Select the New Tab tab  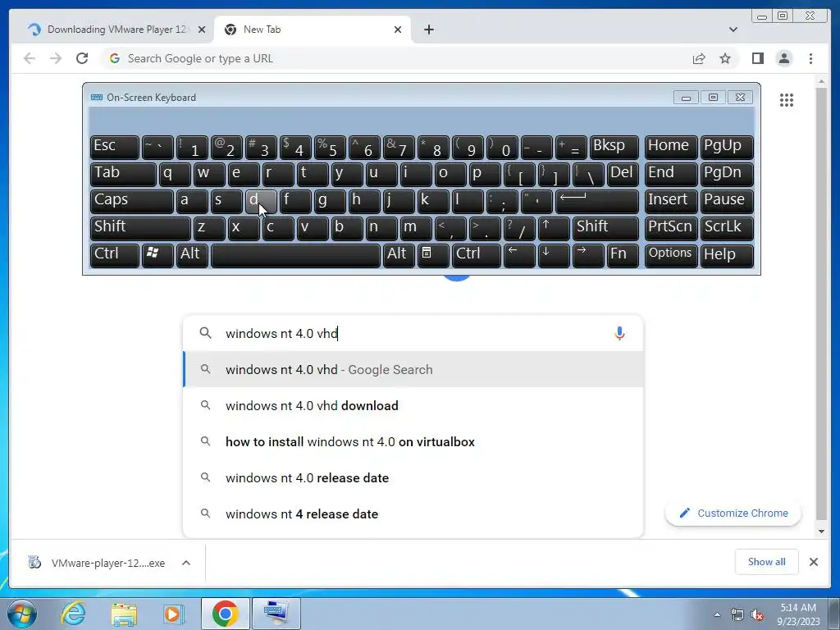tap(312, 30)
